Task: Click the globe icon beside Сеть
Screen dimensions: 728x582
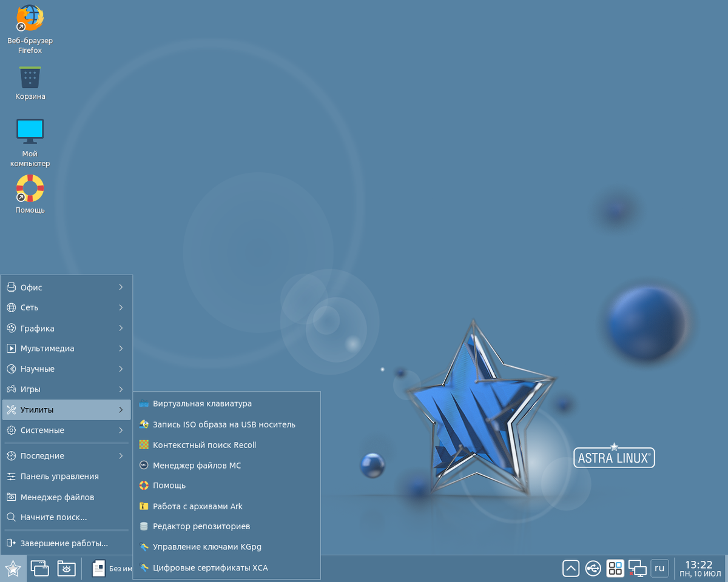Action: pyautogui.click(x=11, y=307)
